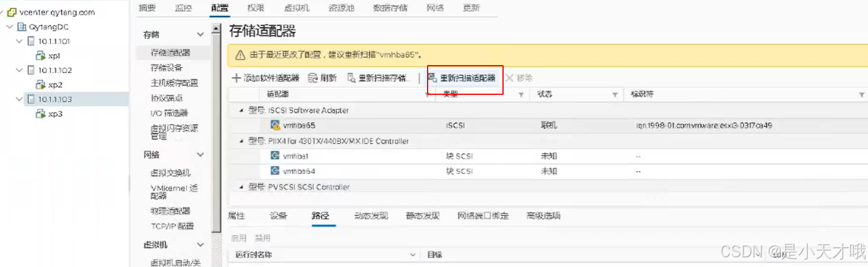Screen dimensions: 868x267
Task: Click the vmhba64 adapter icon
Action: pos(275,171)
